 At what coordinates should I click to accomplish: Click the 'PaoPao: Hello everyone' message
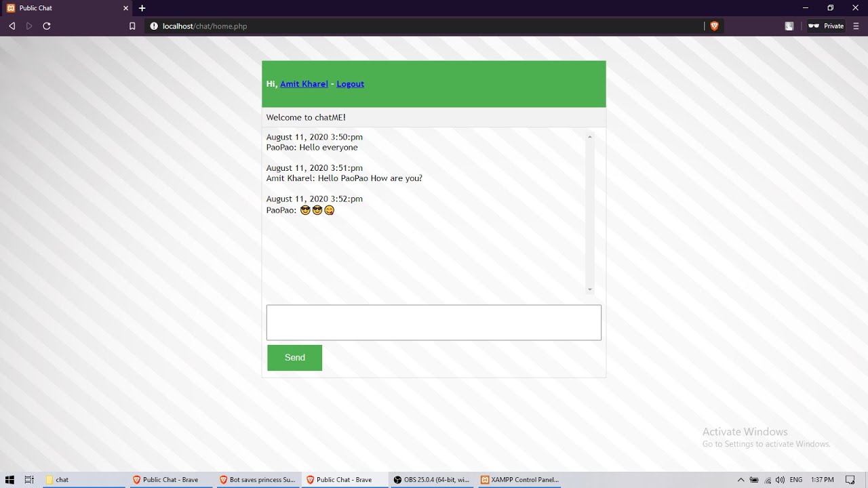pos(312,148)
